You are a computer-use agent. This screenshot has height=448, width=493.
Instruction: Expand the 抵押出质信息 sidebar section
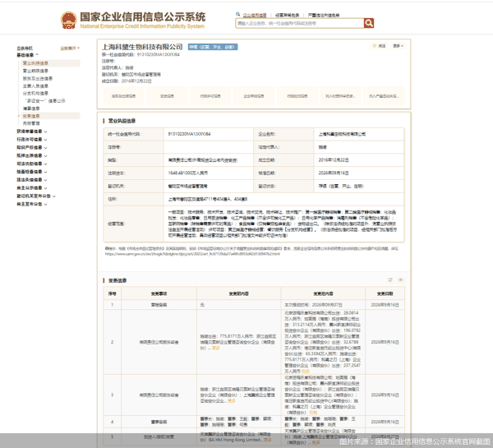click(32, 155)
